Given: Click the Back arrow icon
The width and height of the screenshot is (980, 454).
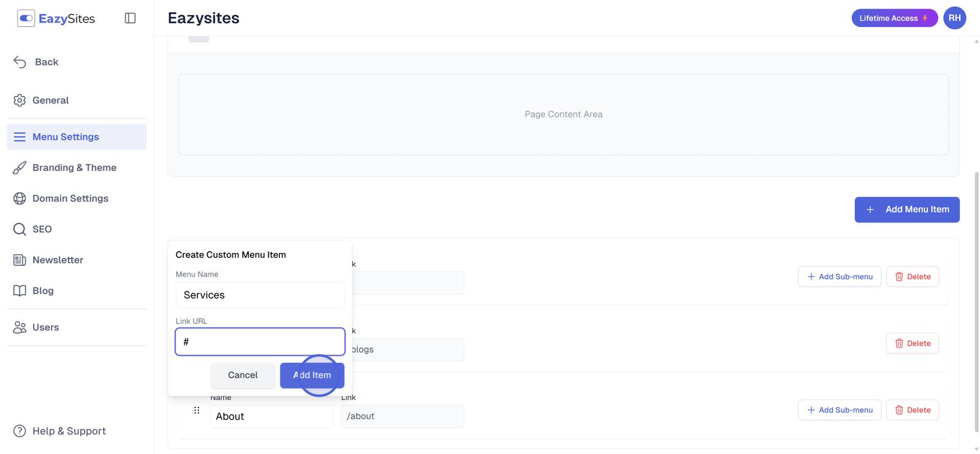Looking at the screenshot, I should point(20,62).
